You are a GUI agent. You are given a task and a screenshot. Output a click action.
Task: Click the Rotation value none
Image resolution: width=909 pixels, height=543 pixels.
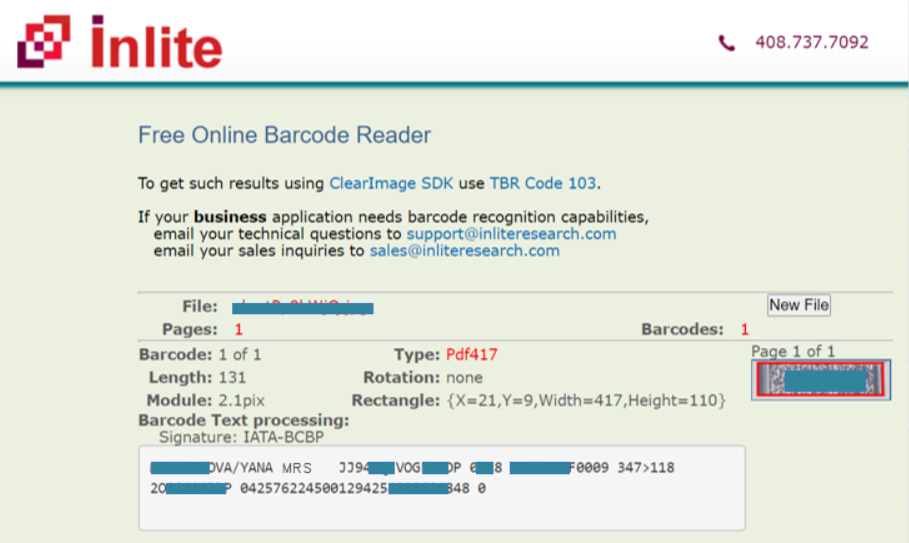pyautogui.click(x=464, y=378)
